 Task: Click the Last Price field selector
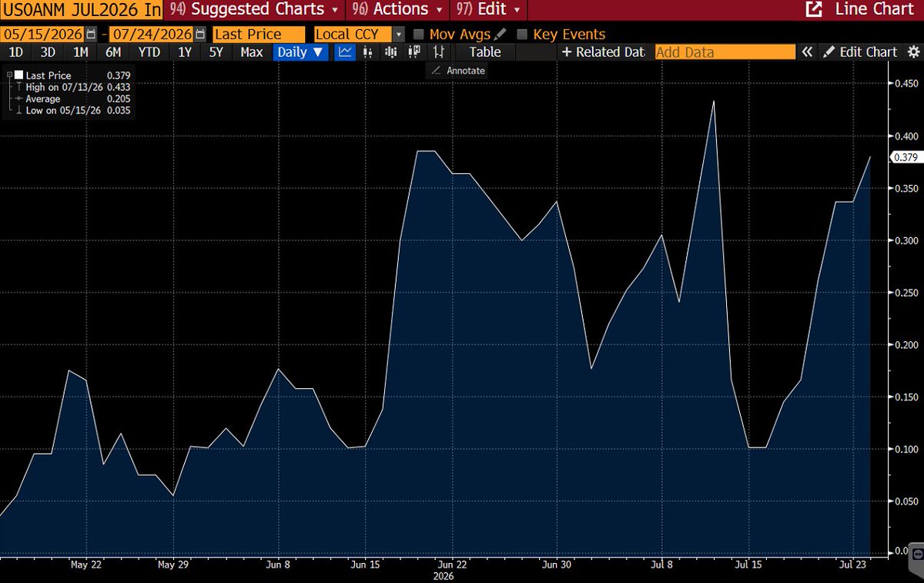click(x=259, y=35)
